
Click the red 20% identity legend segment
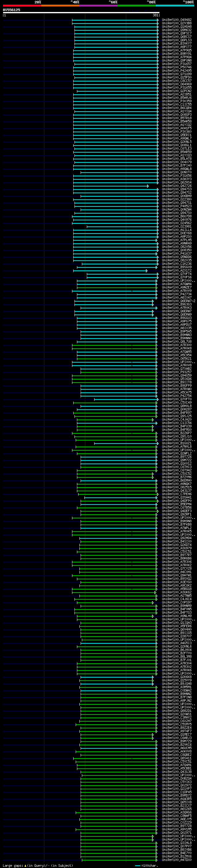22,6
